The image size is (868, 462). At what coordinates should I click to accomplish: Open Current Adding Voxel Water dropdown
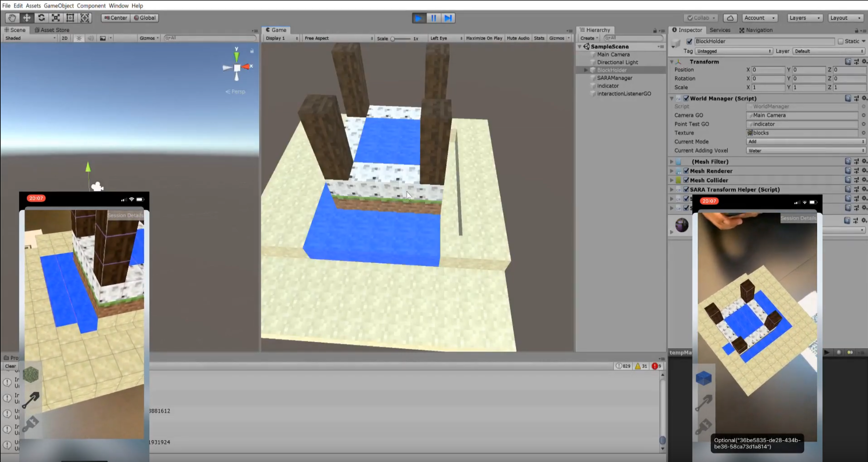coord(806,151)
